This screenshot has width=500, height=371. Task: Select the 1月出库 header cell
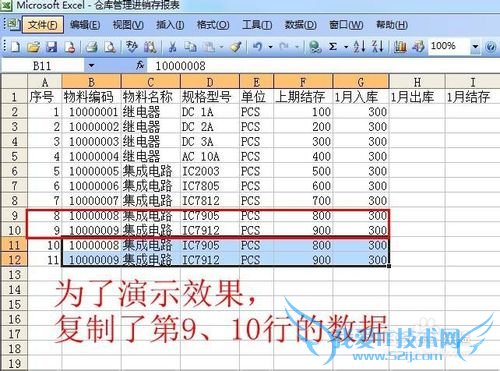pos(417,97)
